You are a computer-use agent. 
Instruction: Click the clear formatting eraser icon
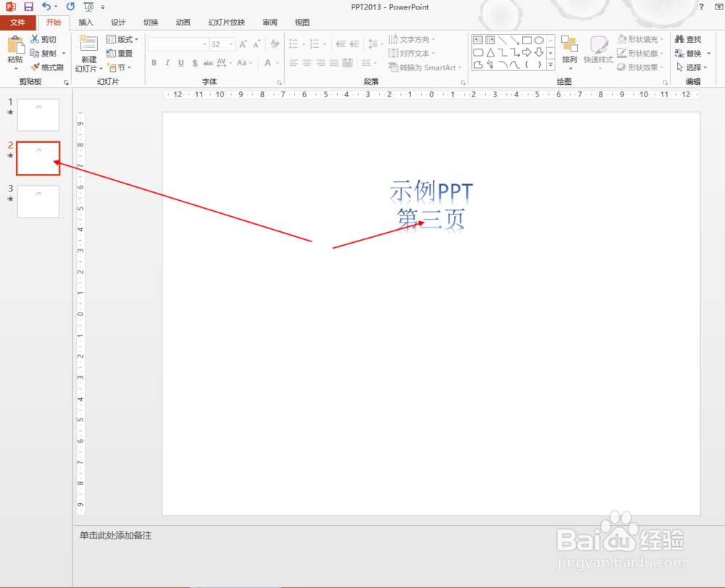tap(275, 44)
